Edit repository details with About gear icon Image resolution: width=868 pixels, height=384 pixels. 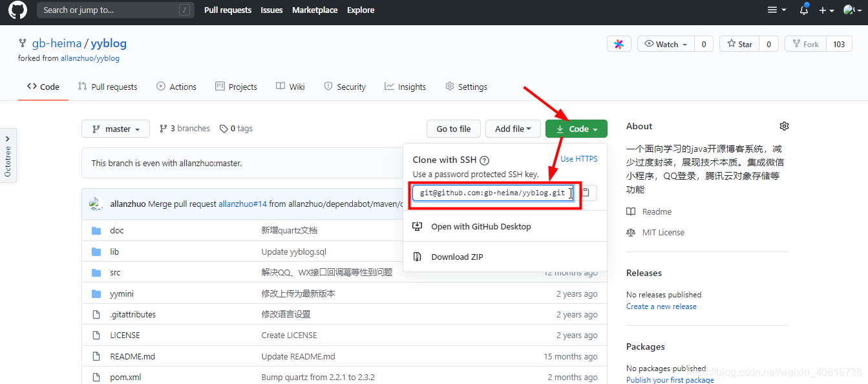784,126
